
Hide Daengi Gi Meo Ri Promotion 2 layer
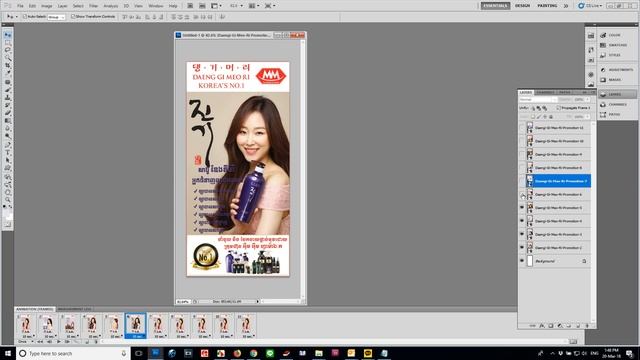(522, 248)
